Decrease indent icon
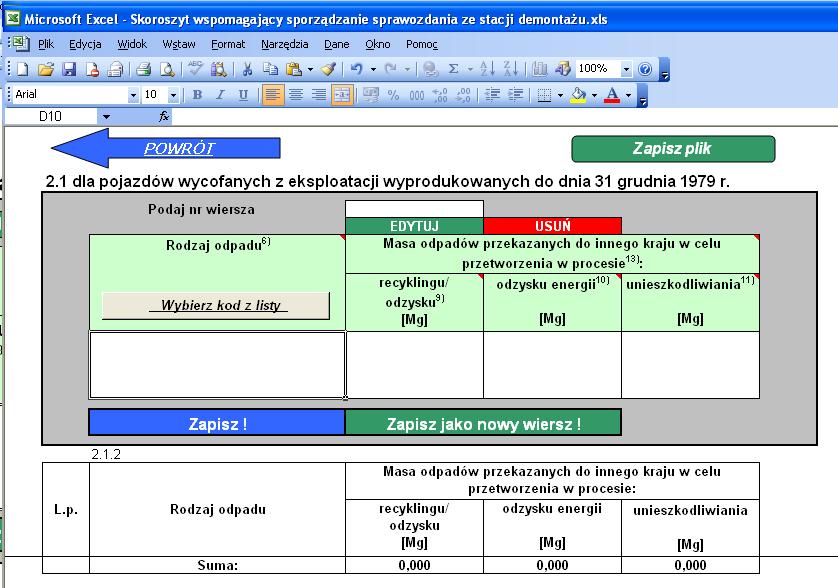Viewport: 838px width, 588px height. [x=492, y=95]
